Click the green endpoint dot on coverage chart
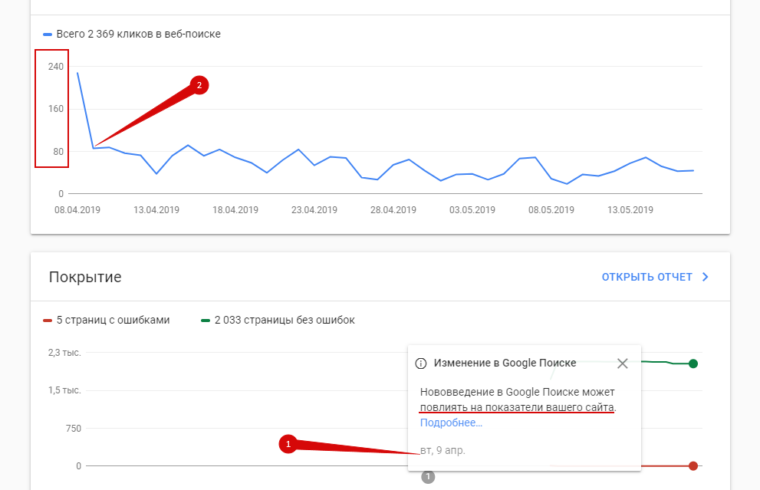 (693, 363)
